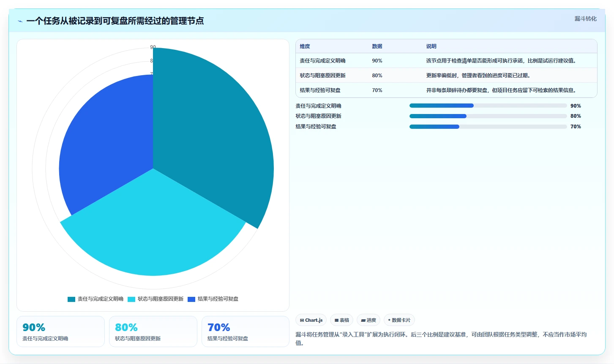Select the 进度 tag
The image size is (614, 364).
tap(368, 320)
